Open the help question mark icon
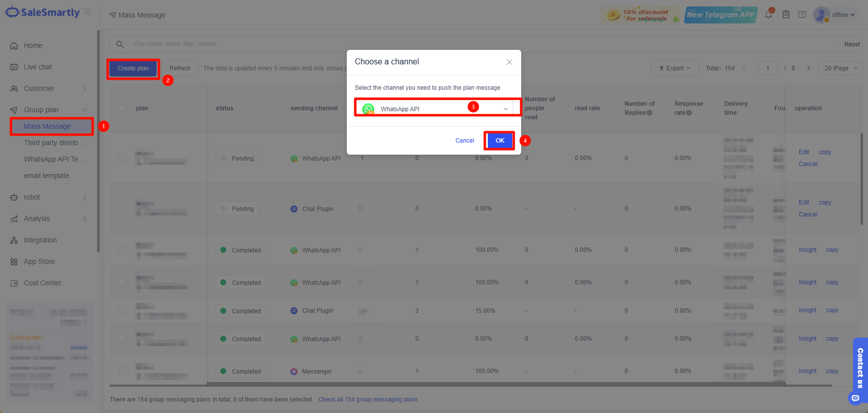The height and width of the screenshot is (413, 868). click(802, 14)
